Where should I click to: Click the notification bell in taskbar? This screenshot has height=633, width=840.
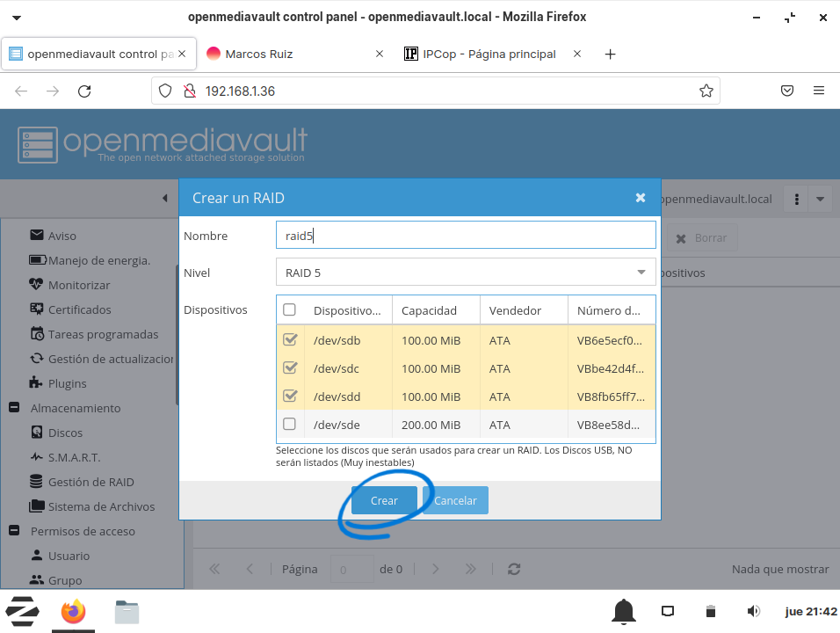point(624,611)
